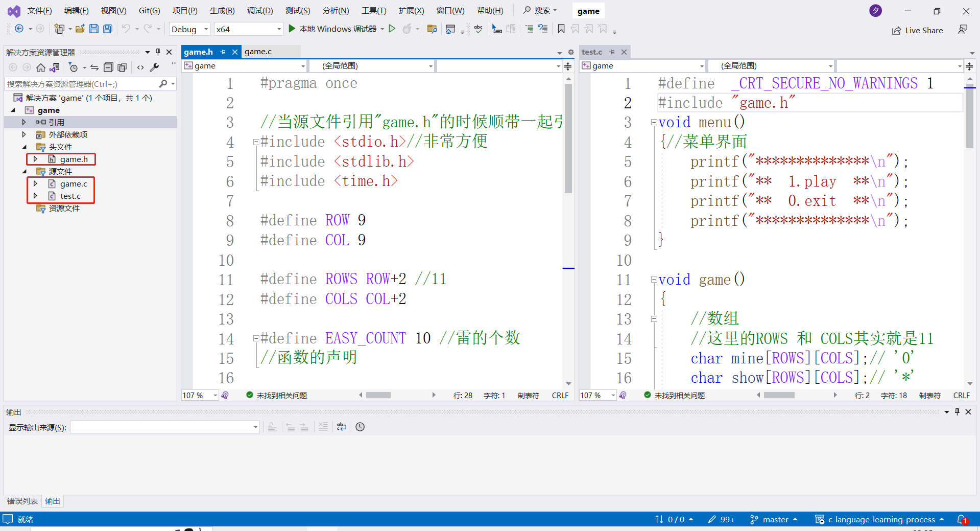Viewport: 980px width, 531px height.
Task: Click the open file folder icon
Action: pyautogui.click(x=80, y=29)
